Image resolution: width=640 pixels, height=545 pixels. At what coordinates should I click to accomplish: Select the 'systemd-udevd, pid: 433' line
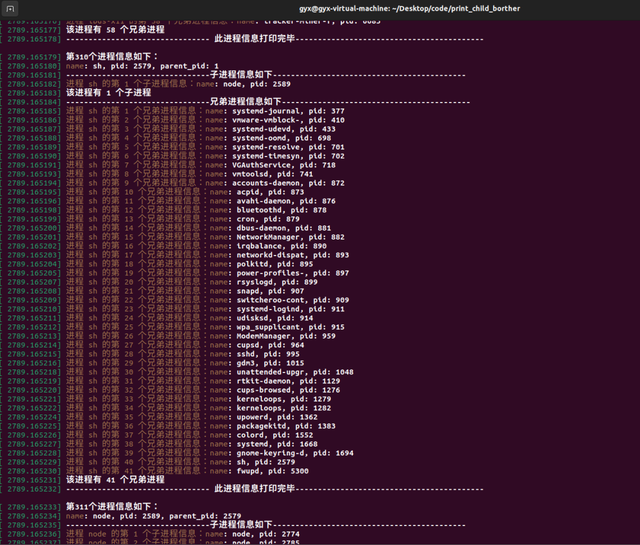(x=284, y=129)
